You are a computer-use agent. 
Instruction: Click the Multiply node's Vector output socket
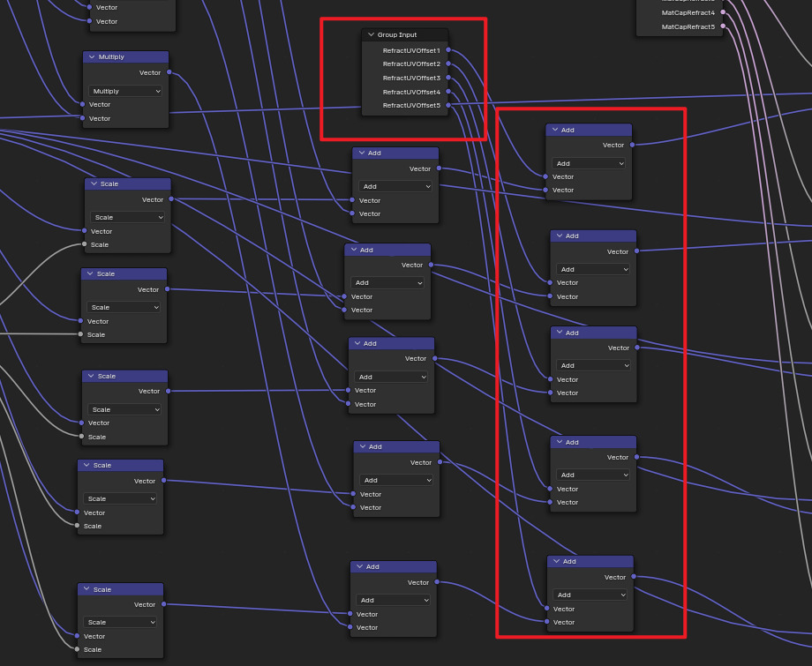(169, 72)
